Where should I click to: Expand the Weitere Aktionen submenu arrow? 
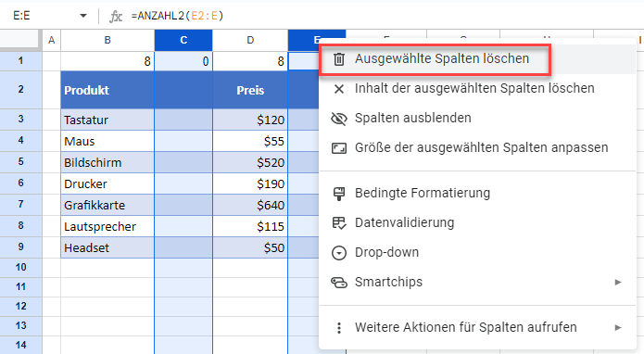tap(618, 328)
